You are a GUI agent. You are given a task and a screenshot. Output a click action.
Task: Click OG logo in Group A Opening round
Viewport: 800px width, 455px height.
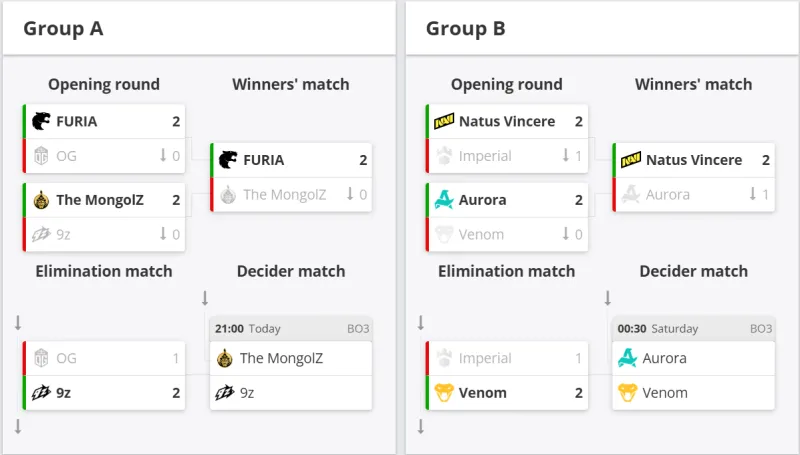41,156
